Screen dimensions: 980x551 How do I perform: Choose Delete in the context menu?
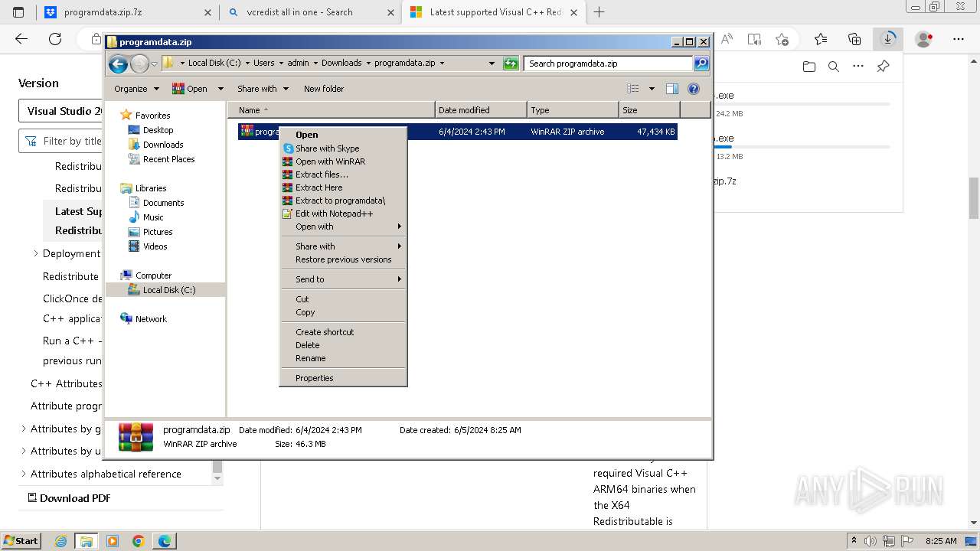point(343,345)
